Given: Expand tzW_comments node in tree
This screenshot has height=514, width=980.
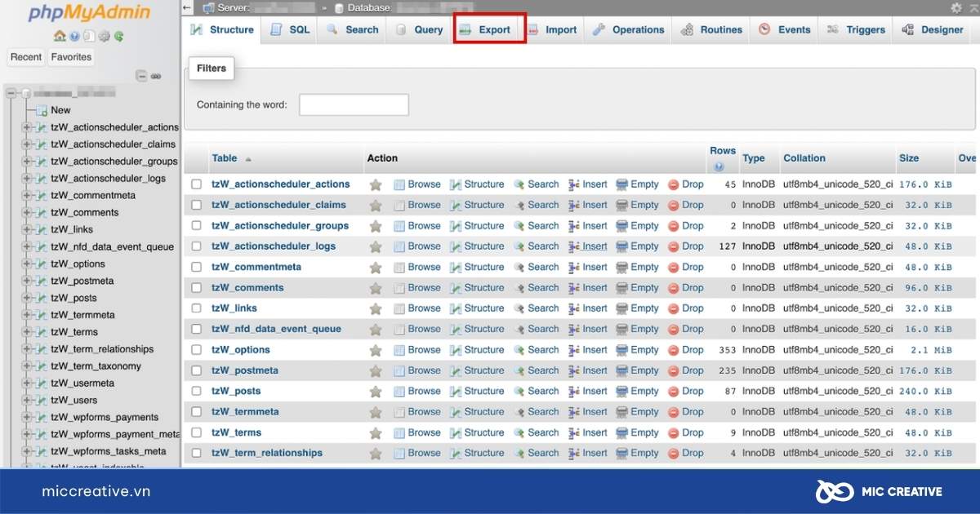Looking at the screenshot, I should [x=27, y=213].
